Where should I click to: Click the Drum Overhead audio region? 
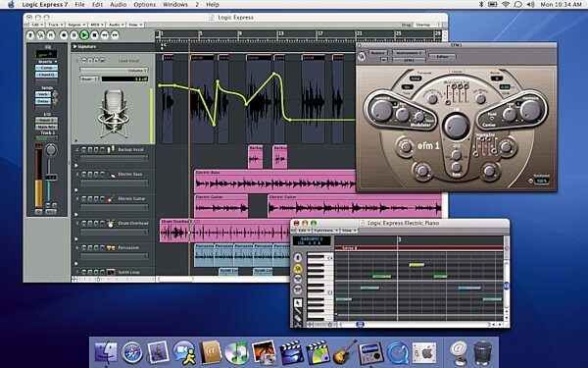pyautogui.click(x=224, y=231)
